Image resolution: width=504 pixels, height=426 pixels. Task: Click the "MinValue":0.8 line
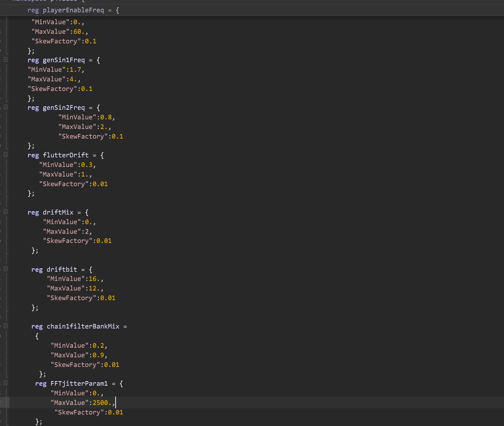(x=87, y=117)
